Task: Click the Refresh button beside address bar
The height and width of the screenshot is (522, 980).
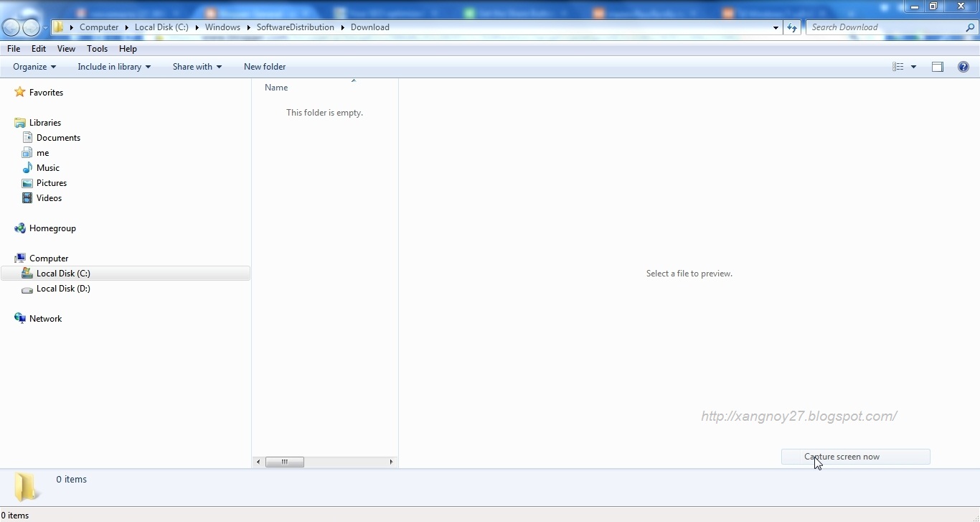Action: [x=792, y=27]
